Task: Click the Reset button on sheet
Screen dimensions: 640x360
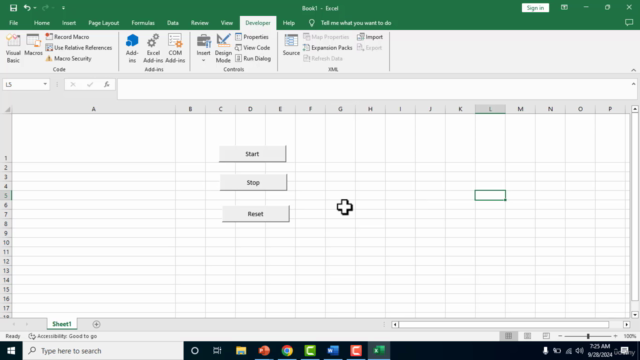Action: [256, 214]
